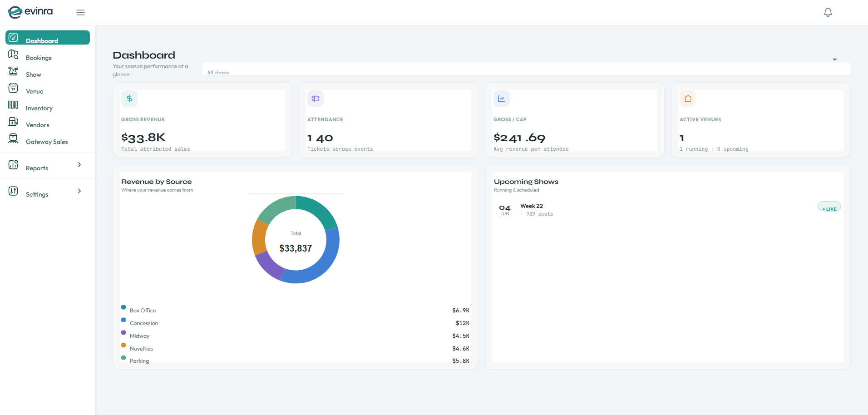Click the Inventory barcode icon
Image resolution: width=868 pixels, height=415 pixels.
pyautogui.click(x=13, y=104)
